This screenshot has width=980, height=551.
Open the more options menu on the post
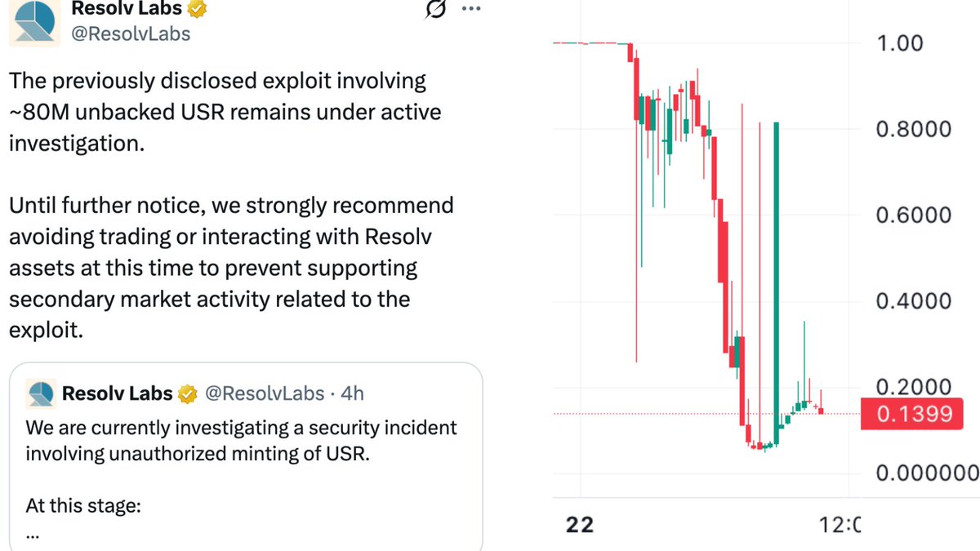click(x=470, y=8)
